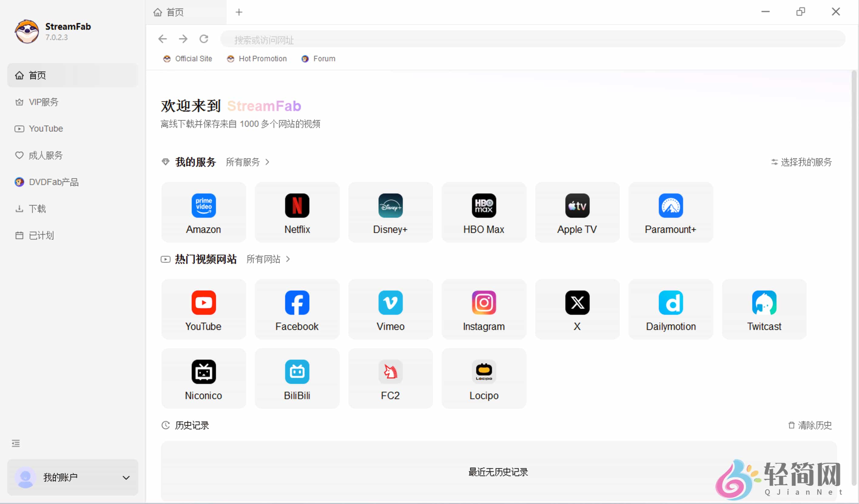Image resolution: width=859 pixels, height=504 pixels.
Task: Open the BiliBili site tile
Action: (297, 378)
